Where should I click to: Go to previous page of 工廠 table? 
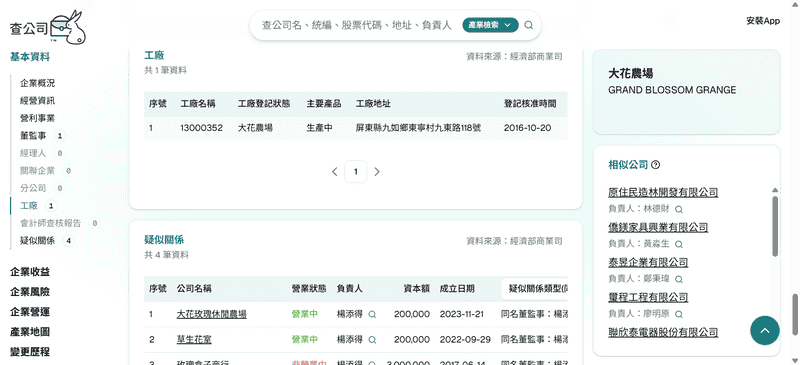click(x=335, y=172)
